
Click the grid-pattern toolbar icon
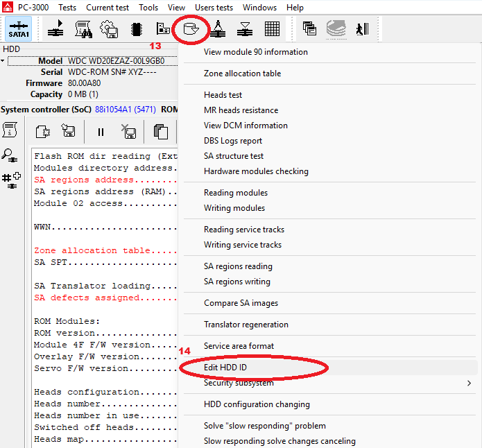(272, 29)
